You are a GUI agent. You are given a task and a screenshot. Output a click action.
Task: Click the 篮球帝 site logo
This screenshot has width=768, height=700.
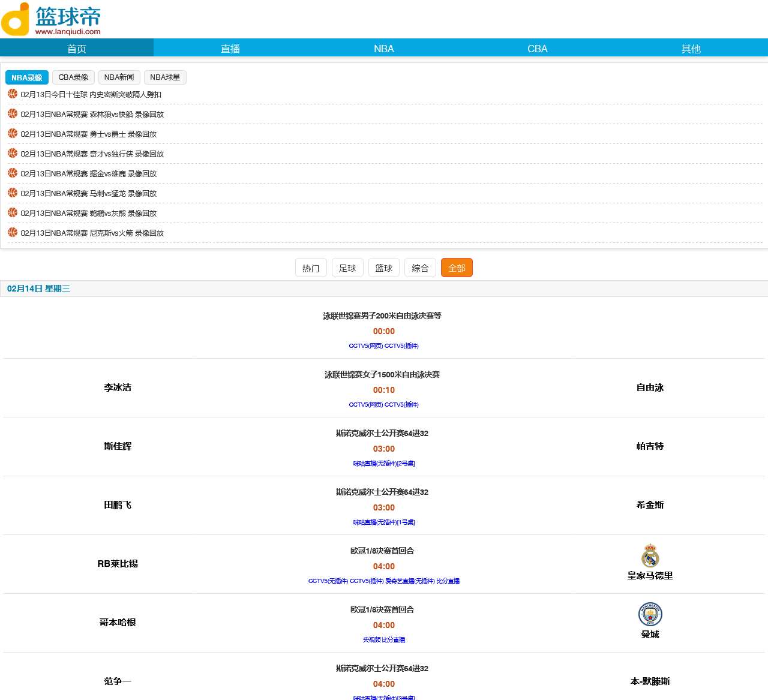pyautogui.click(x=51, y=19)
